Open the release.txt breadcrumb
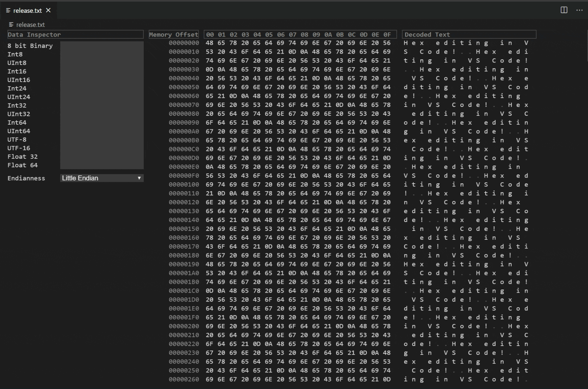588x389 pixels. pyautogui.click(x=30, y=25)
